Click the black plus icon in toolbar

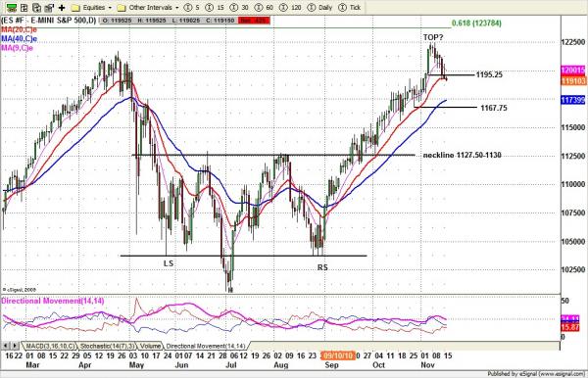[62, 7]
